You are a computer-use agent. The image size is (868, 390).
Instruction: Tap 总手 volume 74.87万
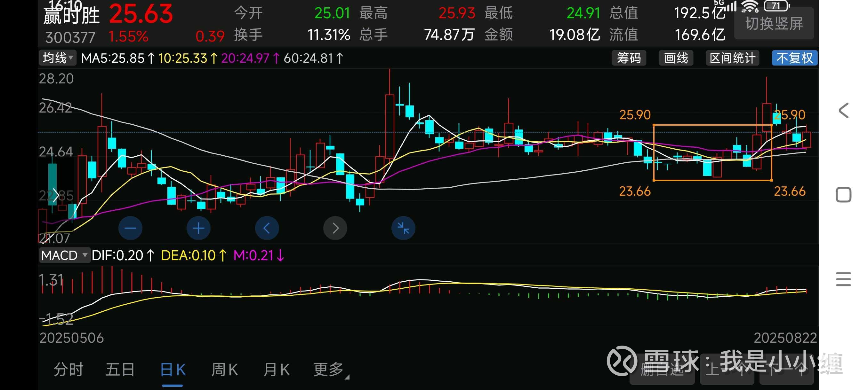click(x=449, y=35)
